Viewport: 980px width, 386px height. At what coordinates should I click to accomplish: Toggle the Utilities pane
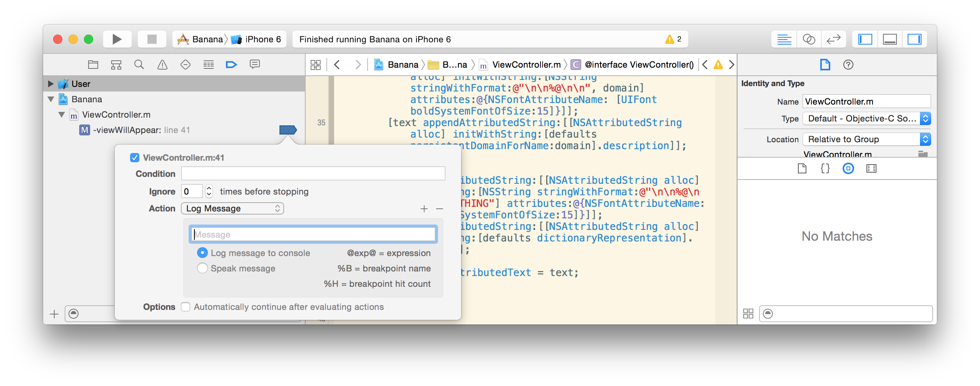(x=914, y=39)
